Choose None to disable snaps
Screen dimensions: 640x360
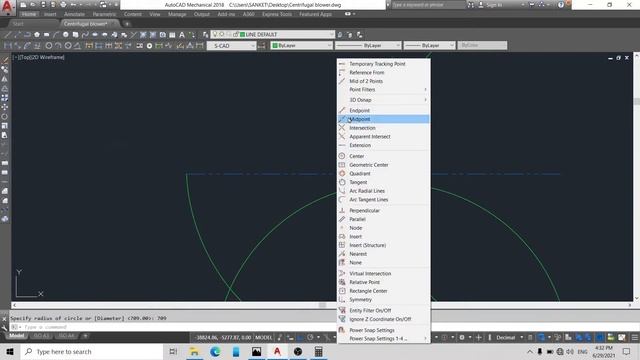(383, 262)
